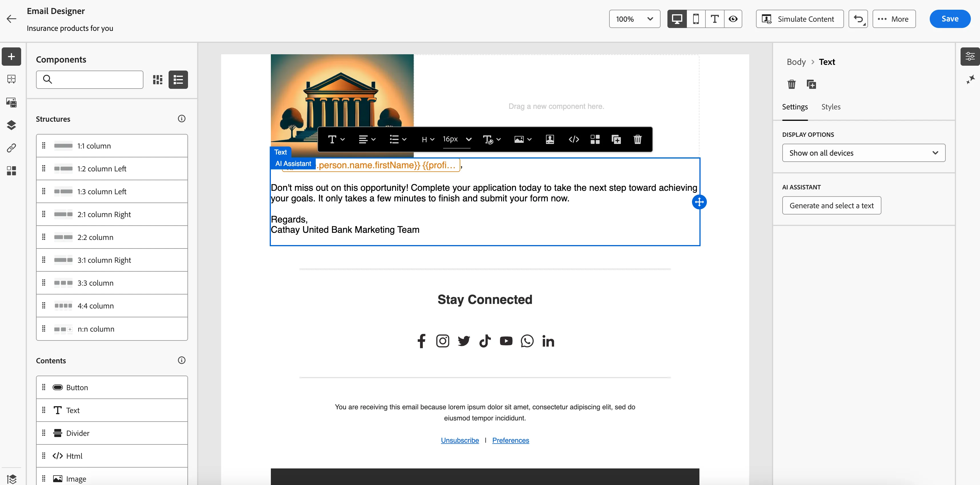The width and height of the screenshot is (980, 485).
Task: Switch to plain text view
Action: point(715,19)
